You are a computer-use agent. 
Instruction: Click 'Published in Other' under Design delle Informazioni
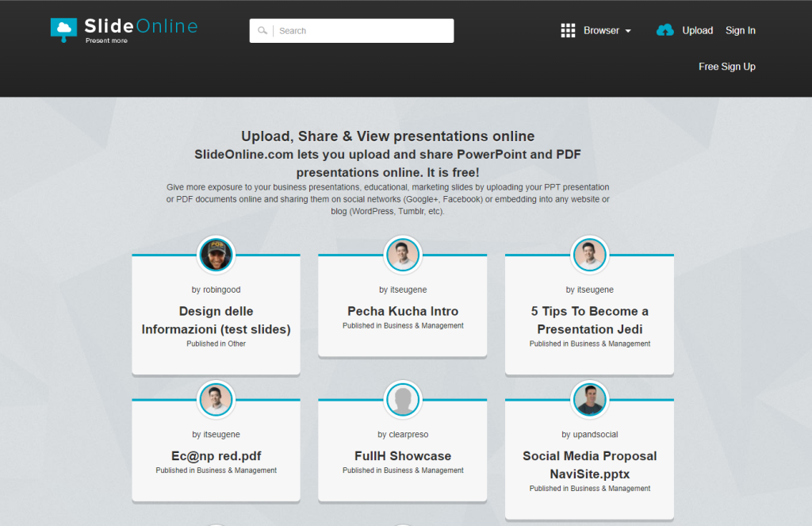[x=216, y=344]
